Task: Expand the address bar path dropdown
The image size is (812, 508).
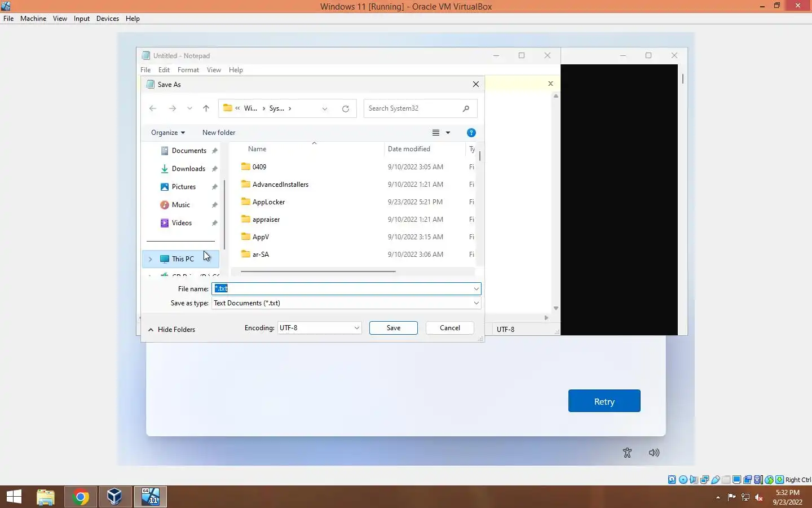Action: pos(325,108)
